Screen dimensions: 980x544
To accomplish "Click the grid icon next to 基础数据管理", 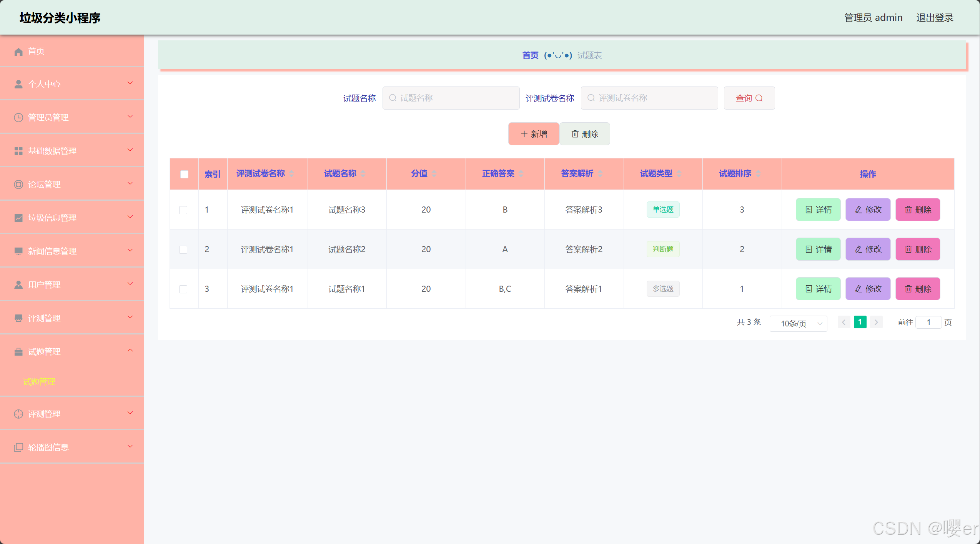I will coord(18,151).
